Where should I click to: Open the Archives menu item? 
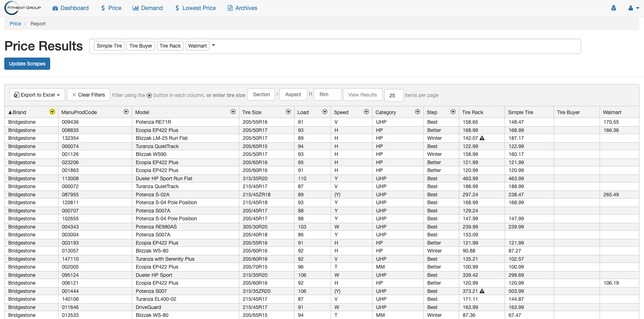tap(242, 8)
